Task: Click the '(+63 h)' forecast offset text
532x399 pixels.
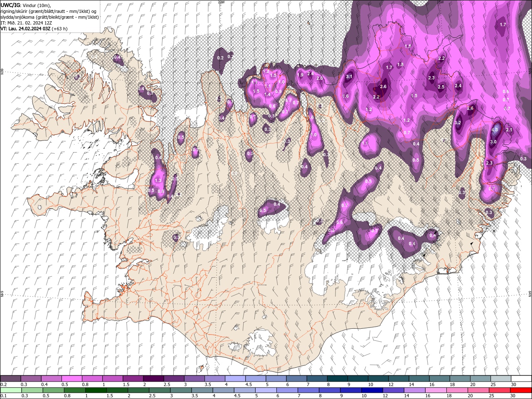Action: pyautogui.click(x=59, y=29)
